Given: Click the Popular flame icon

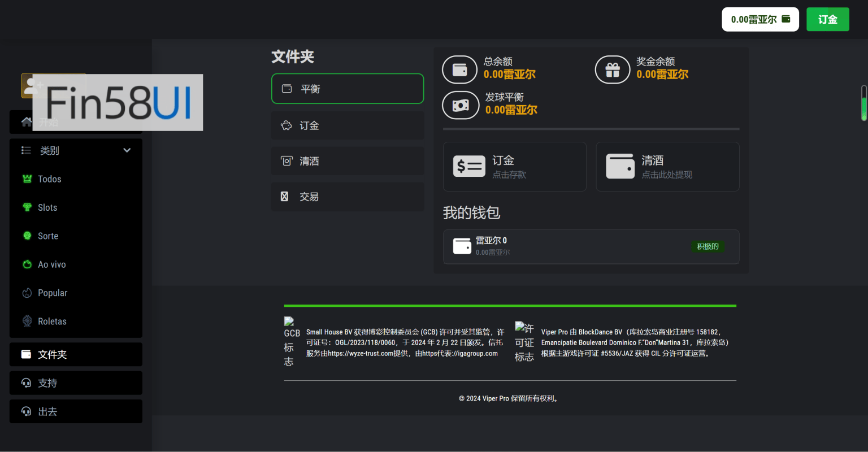Looking at the screenshot, I should (x=27, y=293).
